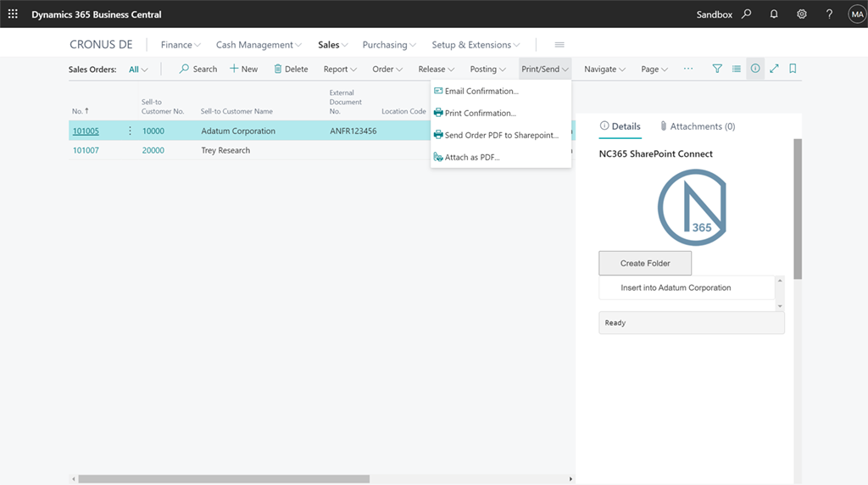Open the Release dropdown

tap(437, 69)
